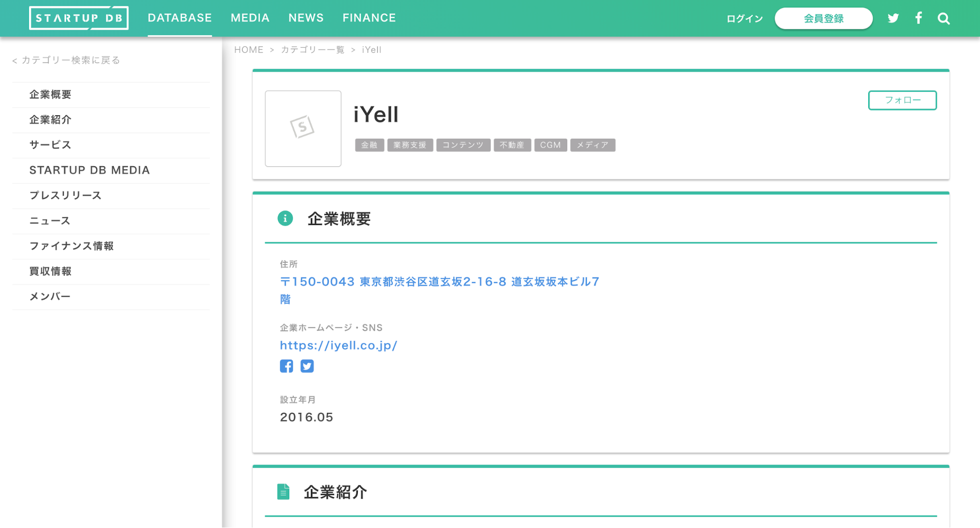Image resolution: width=980 pixels, height=528 pixels.
Task: Select the FINANCE tab
Action: tap(369, 18)
